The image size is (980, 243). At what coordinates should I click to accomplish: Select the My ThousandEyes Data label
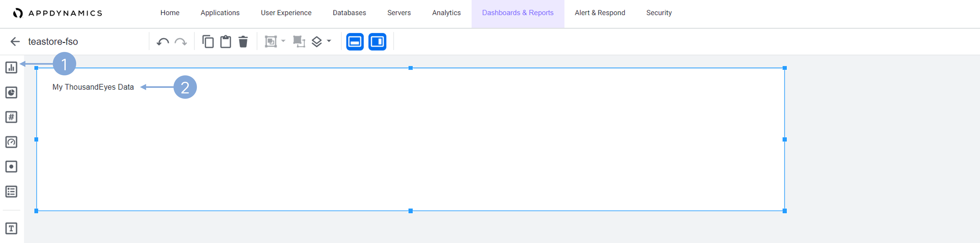(93, 87)
